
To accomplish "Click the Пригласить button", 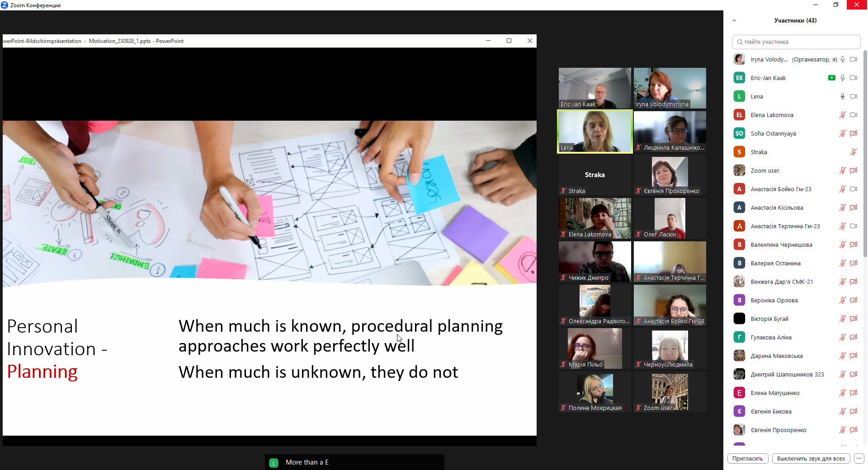I will pos(747,458).
